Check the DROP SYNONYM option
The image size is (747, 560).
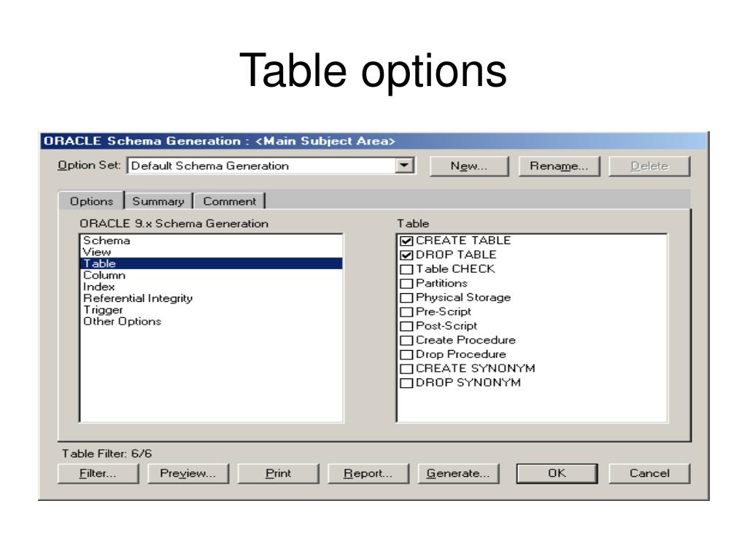[x=406, y=384]
